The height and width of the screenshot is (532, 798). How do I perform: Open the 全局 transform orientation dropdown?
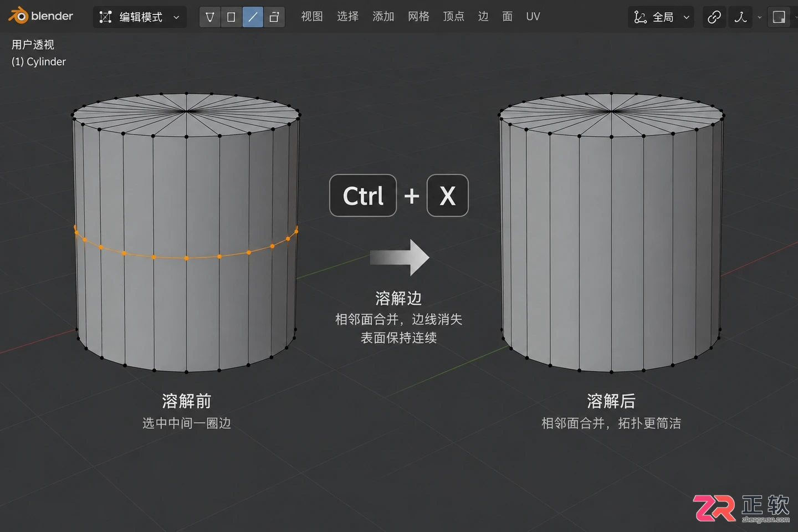click(661, 17)
